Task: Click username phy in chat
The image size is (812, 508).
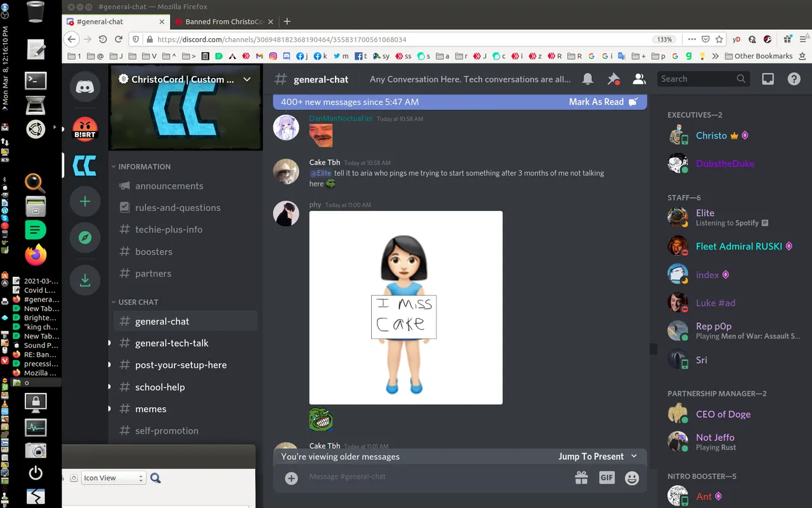Action: 315,205
